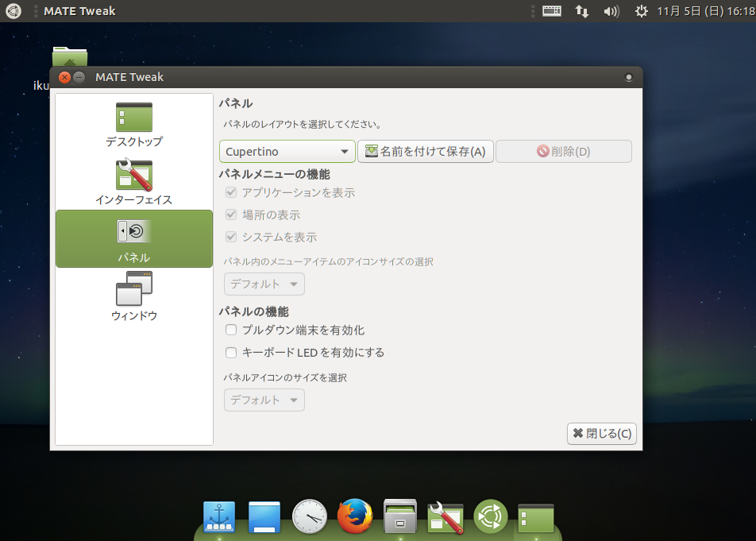This screenshot has height=541, width=756.
Task: Switch to the デスクトップ section
Action: click(134, 125)
